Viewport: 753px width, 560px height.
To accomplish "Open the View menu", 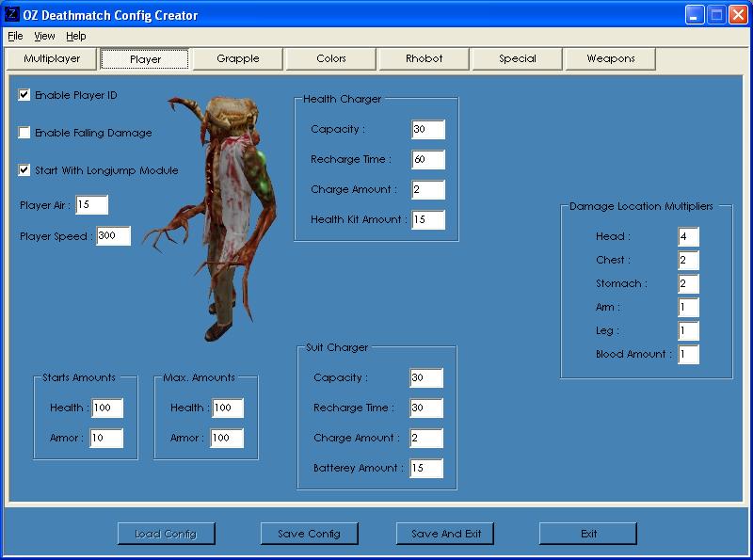I will [x=44, y=36].
